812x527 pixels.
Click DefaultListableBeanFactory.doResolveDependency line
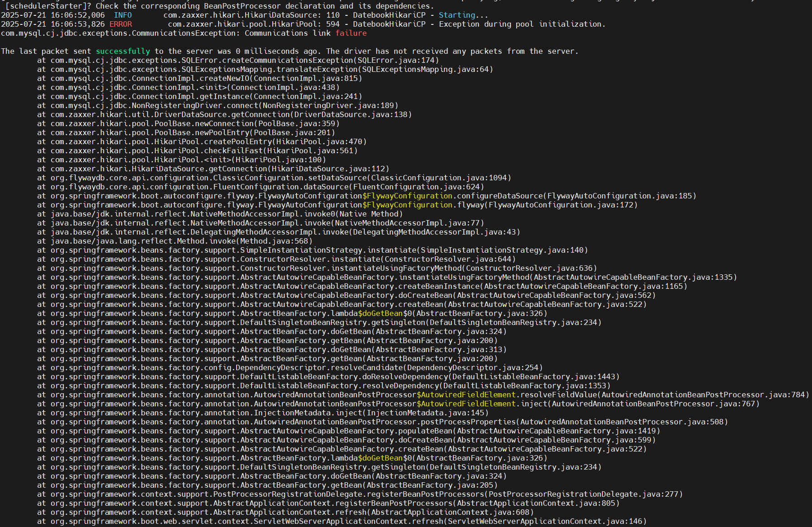pyautogui.click(x=328, y=377)
